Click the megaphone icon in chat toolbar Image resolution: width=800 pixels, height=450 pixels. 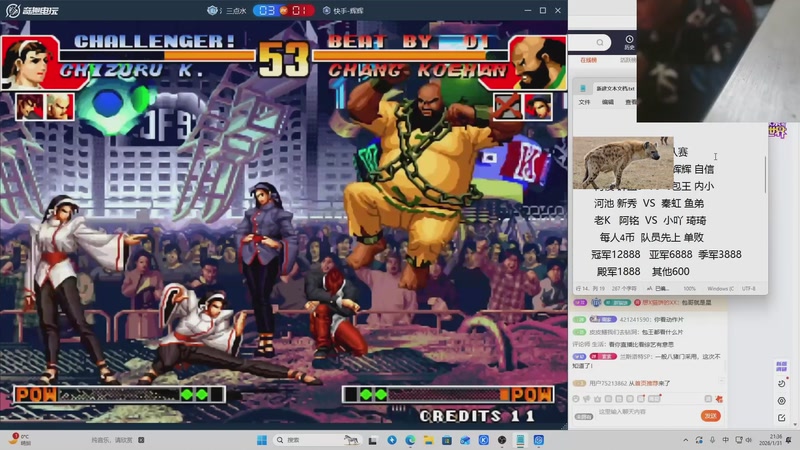pos(587,399)
